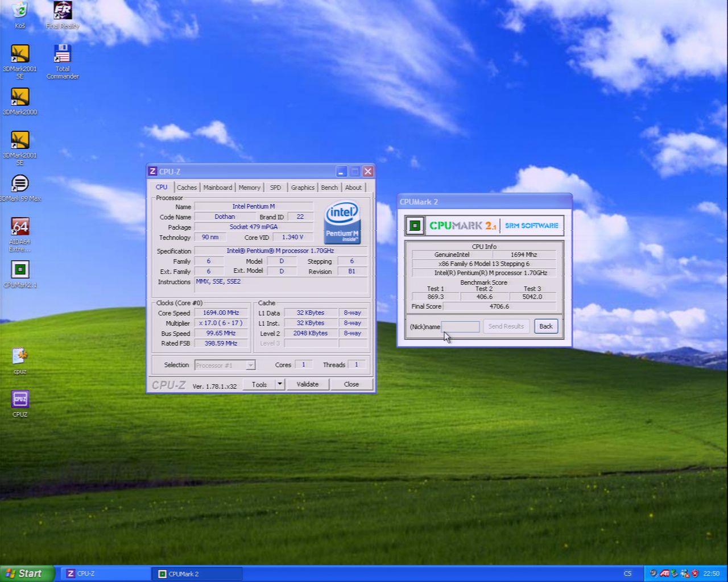Open the Recycle Bin (Koš) icon
Image resolution: width=728 pixels, height=582 pixels.
coord(20,11)
